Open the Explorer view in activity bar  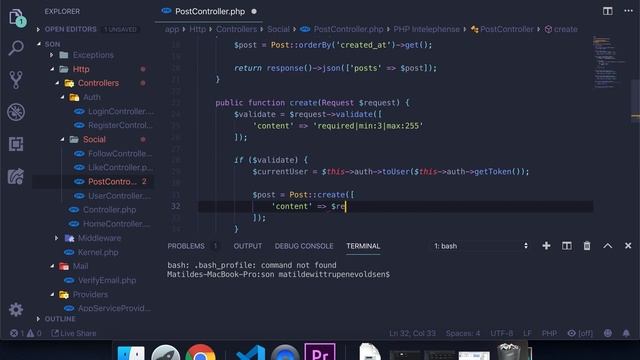point(17,18)
